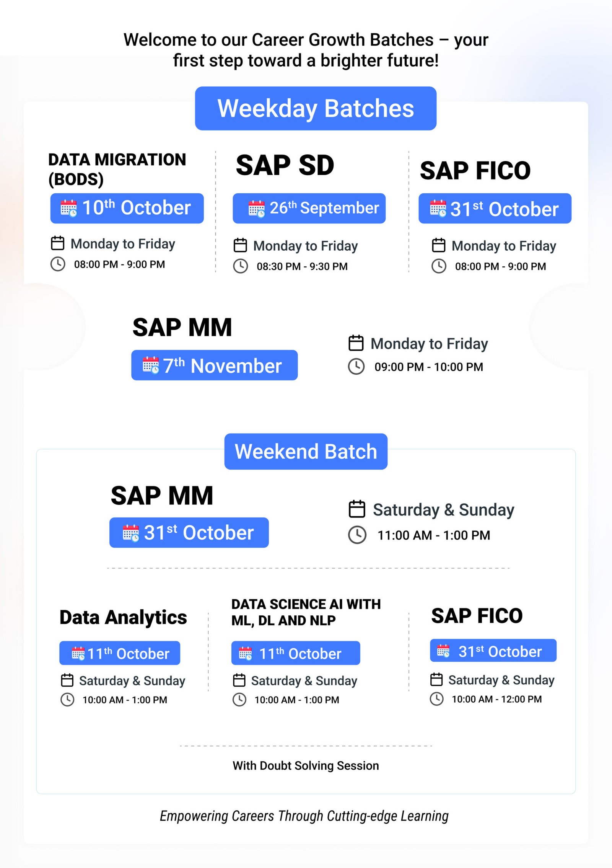Click clock icon beside 11:00 AM - 1:00 PM
This screenshot has height=868, width=612.
(x=357, y=535)
